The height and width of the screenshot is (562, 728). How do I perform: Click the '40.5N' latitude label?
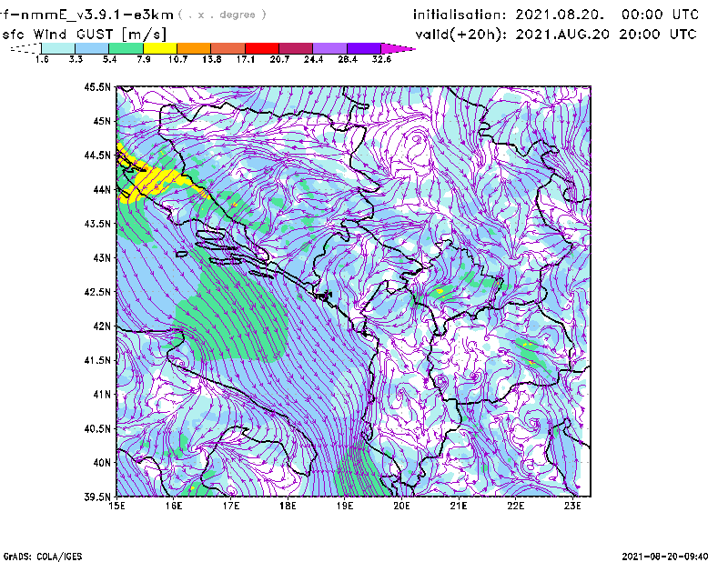point(97,428)
